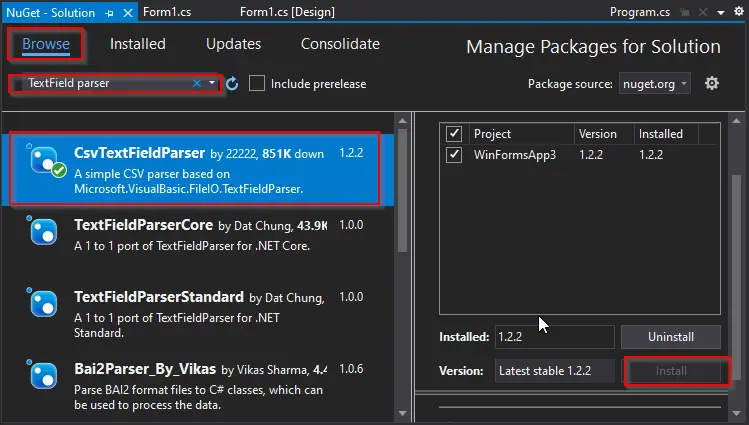Uncheck the WinFormsApp3 project checkbox
749x425 pixels.
(x=454, y=155)
